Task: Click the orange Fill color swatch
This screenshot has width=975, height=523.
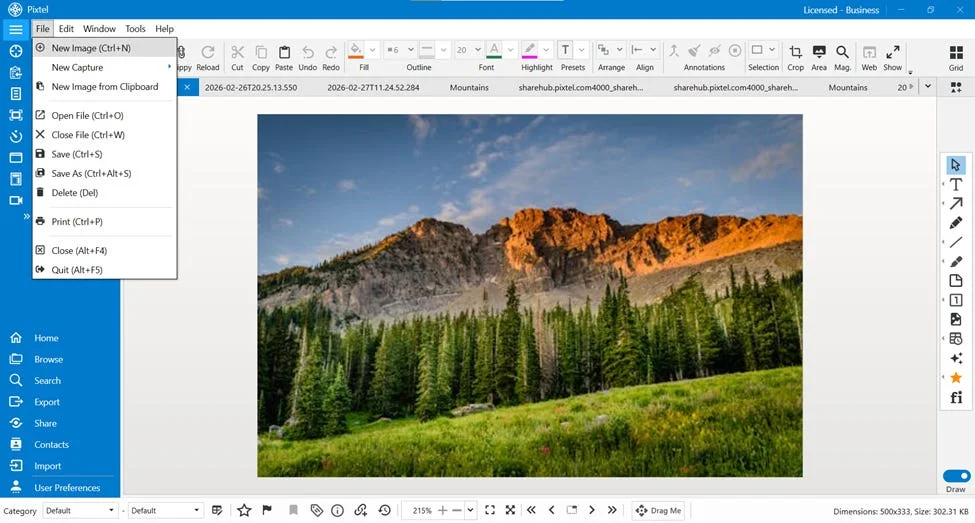Action: click(356, 50)
